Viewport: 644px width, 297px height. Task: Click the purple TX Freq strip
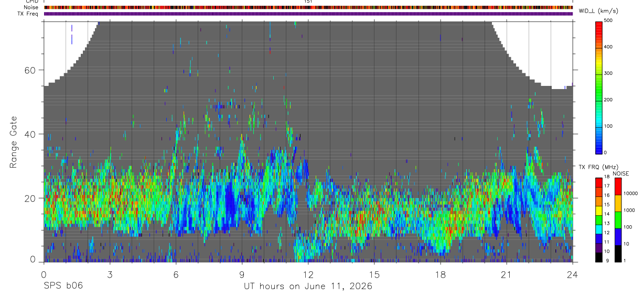[x=308, y=14]
